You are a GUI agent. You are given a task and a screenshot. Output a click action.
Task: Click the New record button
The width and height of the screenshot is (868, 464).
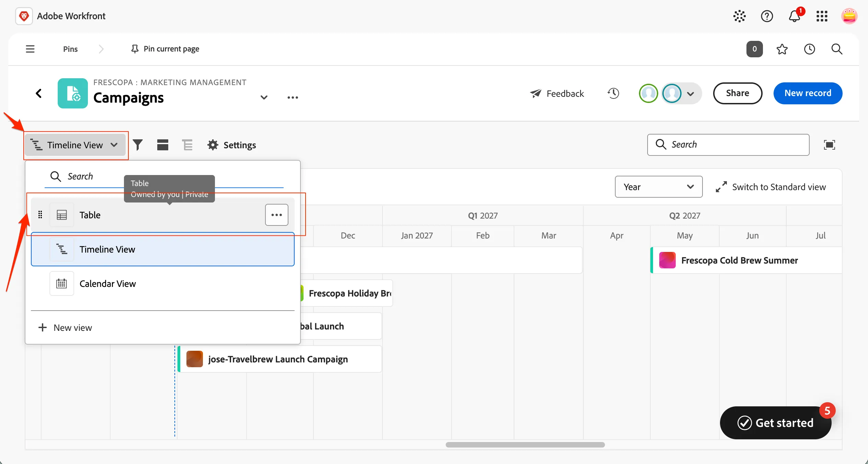(808, 93)
